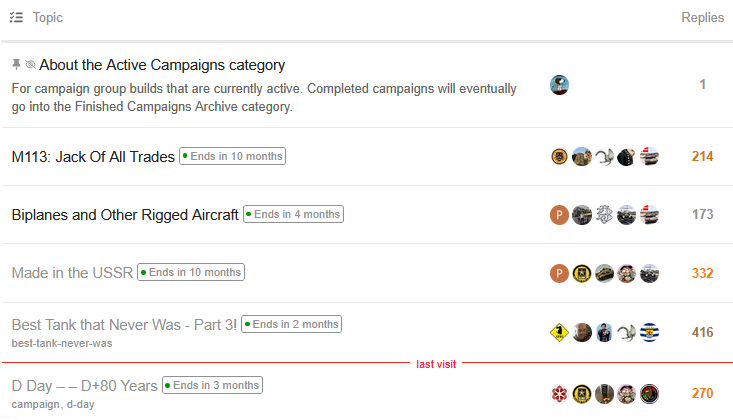733x420 pixels.
Task: Open the About topic poster's avatar
Action: [x=560, y=85]
